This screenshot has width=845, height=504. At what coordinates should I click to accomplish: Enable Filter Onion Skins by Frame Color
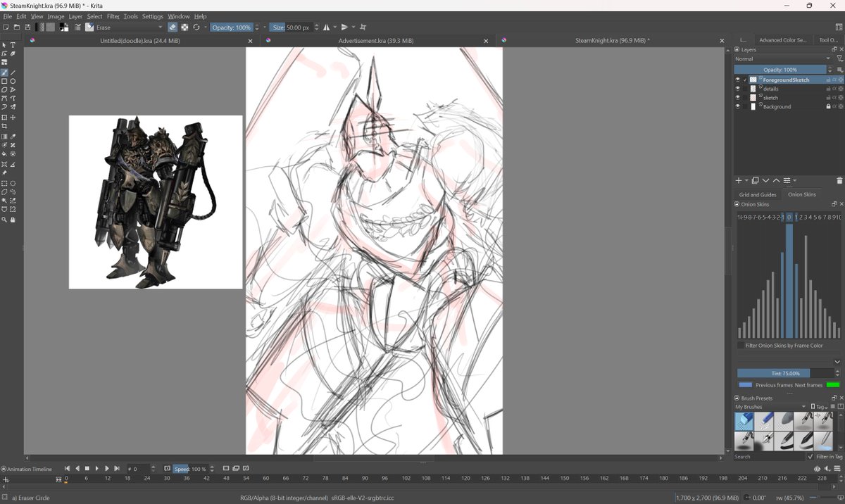pyautogui.click(x=741, y=346)
